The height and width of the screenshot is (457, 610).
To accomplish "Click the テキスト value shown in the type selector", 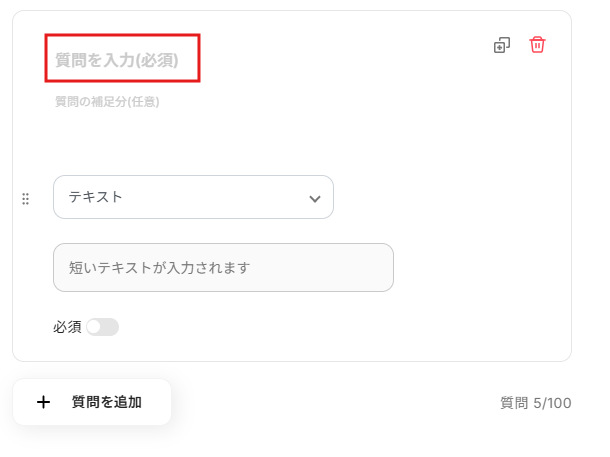I will click(96, 197).
